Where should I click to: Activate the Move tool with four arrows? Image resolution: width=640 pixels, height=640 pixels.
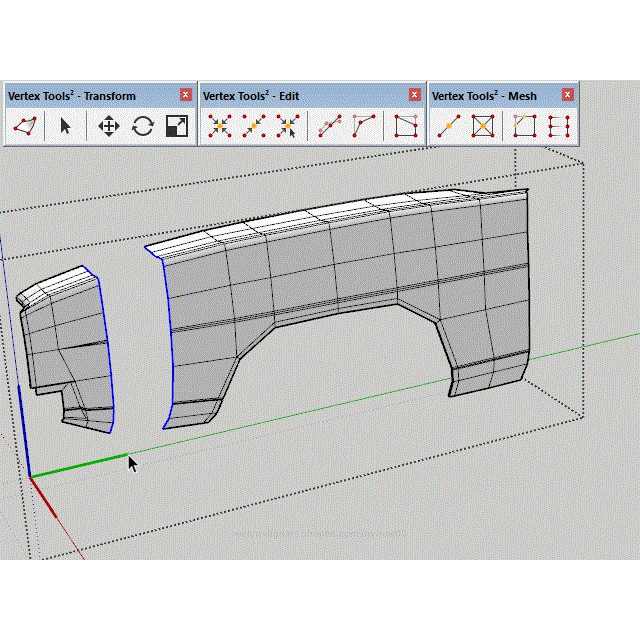click(x=109, y=126)
